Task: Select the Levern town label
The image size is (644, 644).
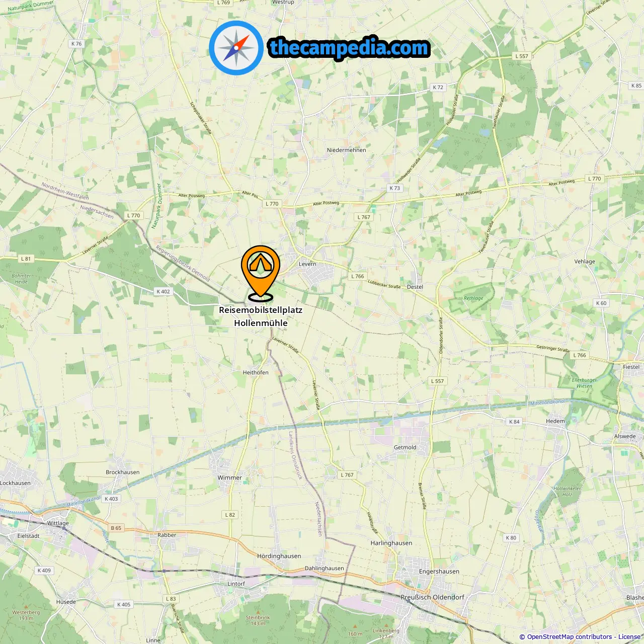Action: (x=307, y=264)
